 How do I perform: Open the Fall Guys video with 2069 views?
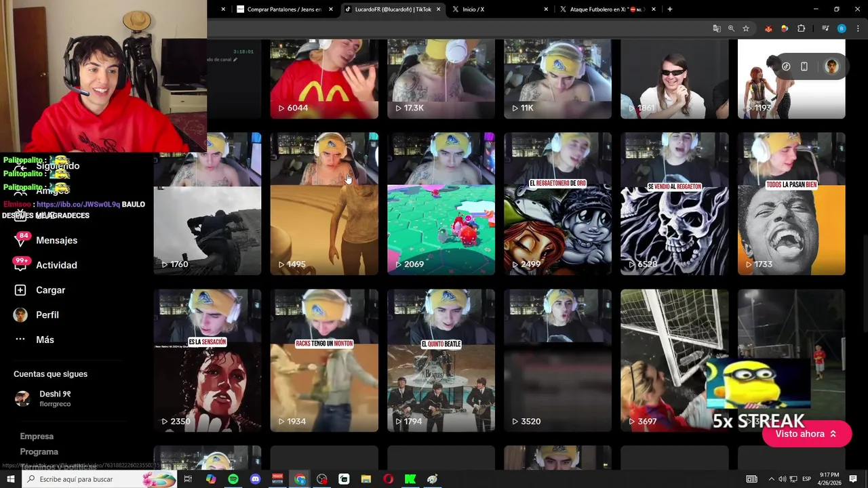441,203
